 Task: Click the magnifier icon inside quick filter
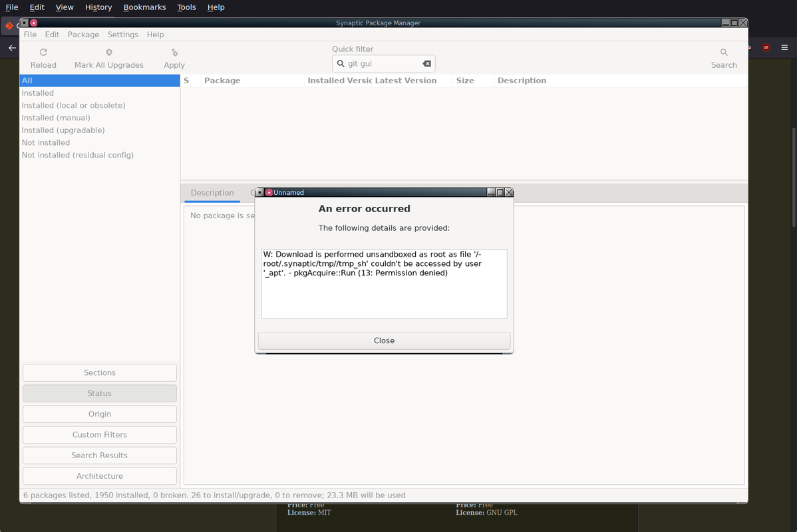tap(341, 64)
